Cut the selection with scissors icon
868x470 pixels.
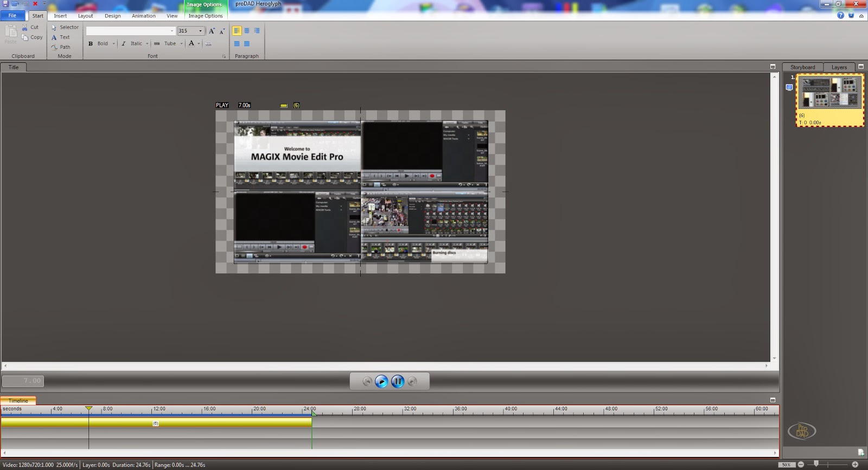(x=30, y=27)
